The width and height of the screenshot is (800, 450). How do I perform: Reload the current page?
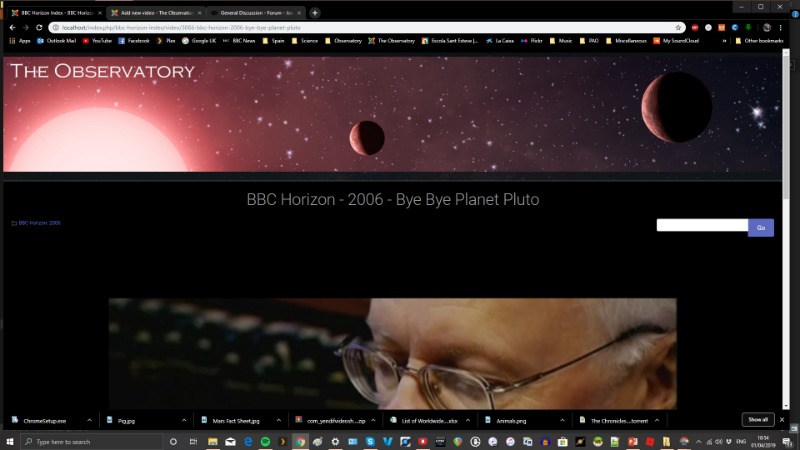pos(39,28)
